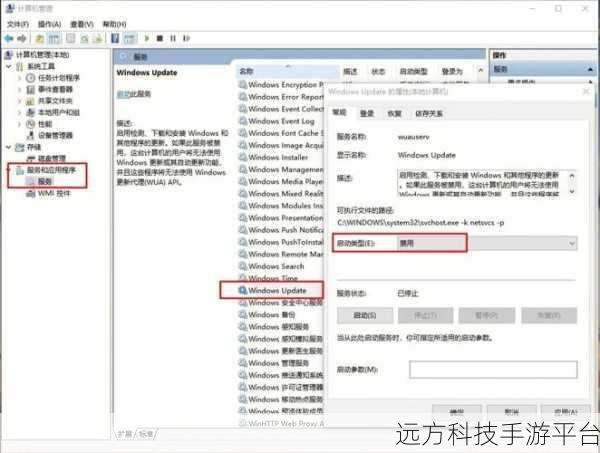This screenshot has height=453, width=600.
Task: Select the Windows Event Log service row
Action: (281, 121)
